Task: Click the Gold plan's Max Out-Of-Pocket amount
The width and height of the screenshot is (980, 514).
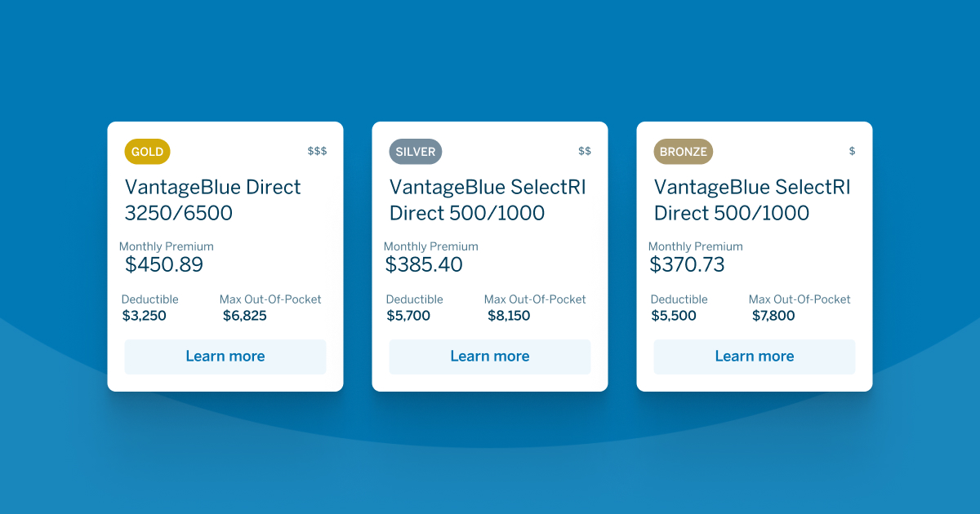Action: [247, 315]
